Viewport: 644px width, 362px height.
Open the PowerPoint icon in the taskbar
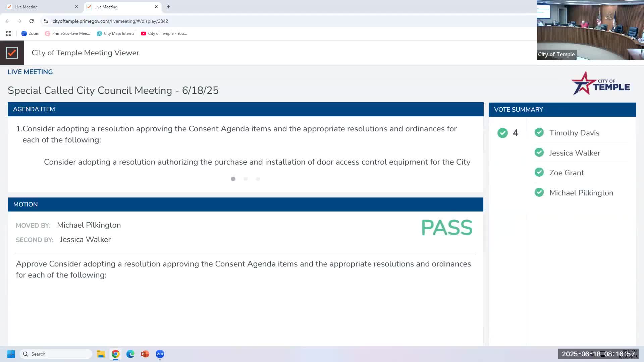pos(145,354)
